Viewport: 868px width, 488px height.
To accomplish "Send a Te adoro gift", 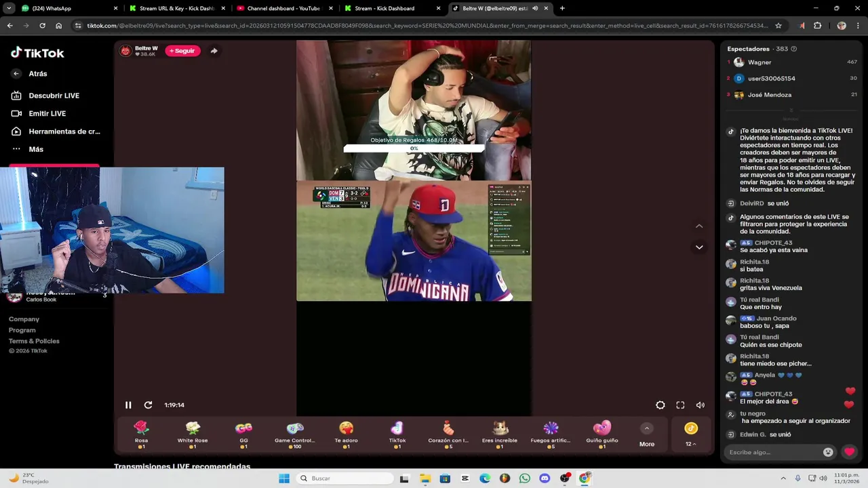I will (346, 434).
